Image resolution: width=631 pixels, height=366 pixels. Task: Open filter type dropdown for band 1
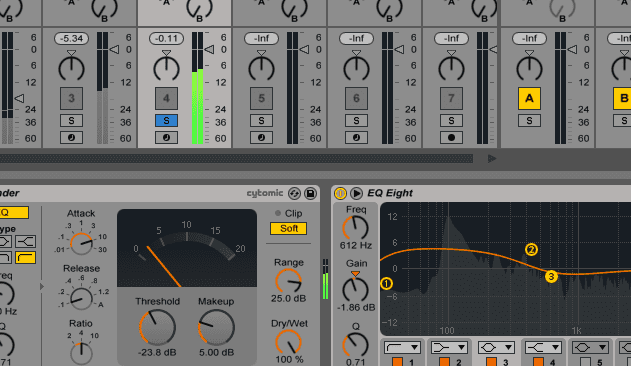coord(402,347)
